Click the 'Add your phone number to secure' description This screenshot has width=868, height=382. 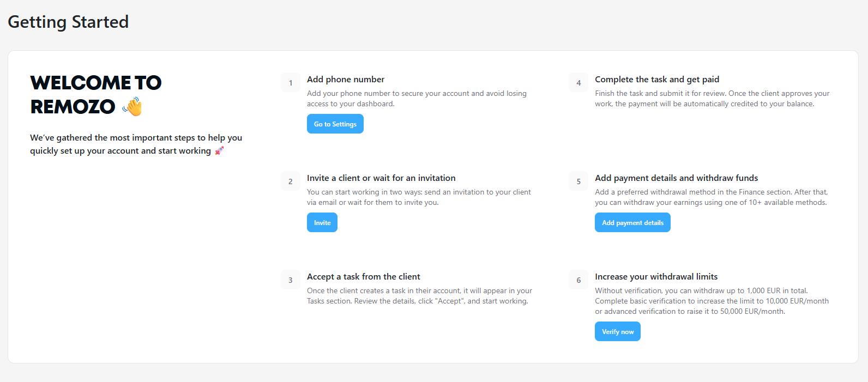(x=417, y=99)
